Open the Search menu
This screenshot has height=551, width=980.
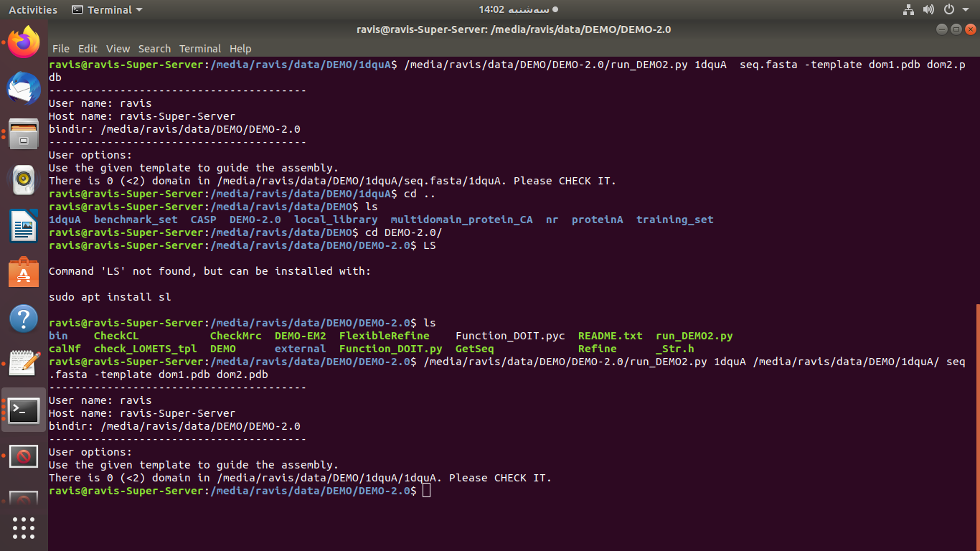(x=154, y=49)
